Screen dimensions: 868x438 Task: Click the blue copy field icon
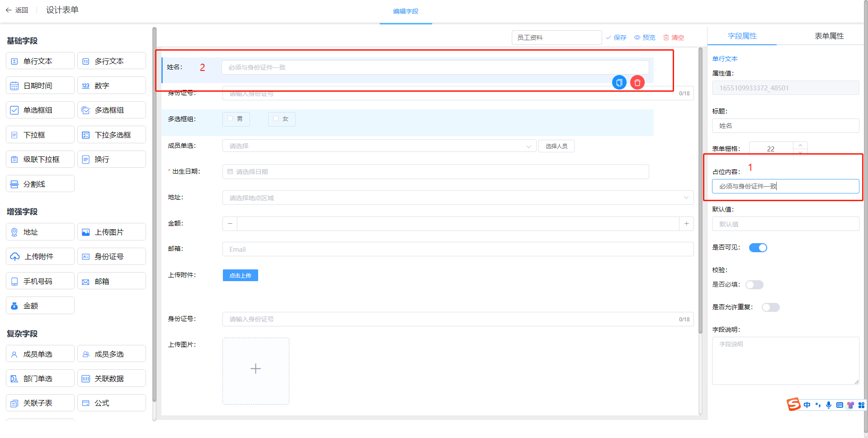[619, 83]
